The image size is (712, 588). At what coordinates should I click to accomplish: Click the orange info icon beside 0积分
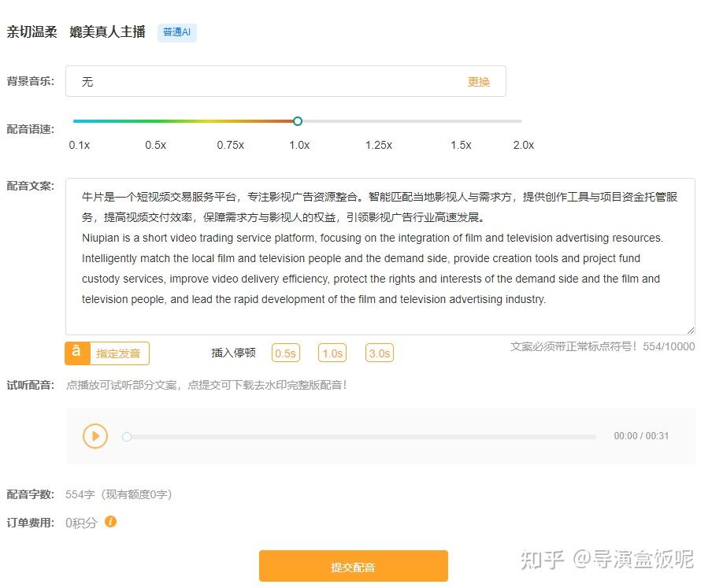(110, 521)
